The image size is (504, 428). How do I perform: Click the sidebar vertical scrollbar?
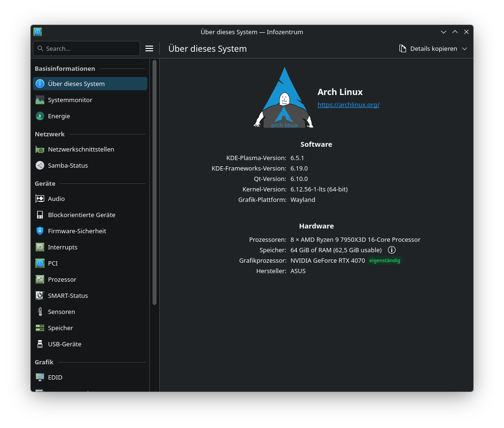click(x=155, y=182)
